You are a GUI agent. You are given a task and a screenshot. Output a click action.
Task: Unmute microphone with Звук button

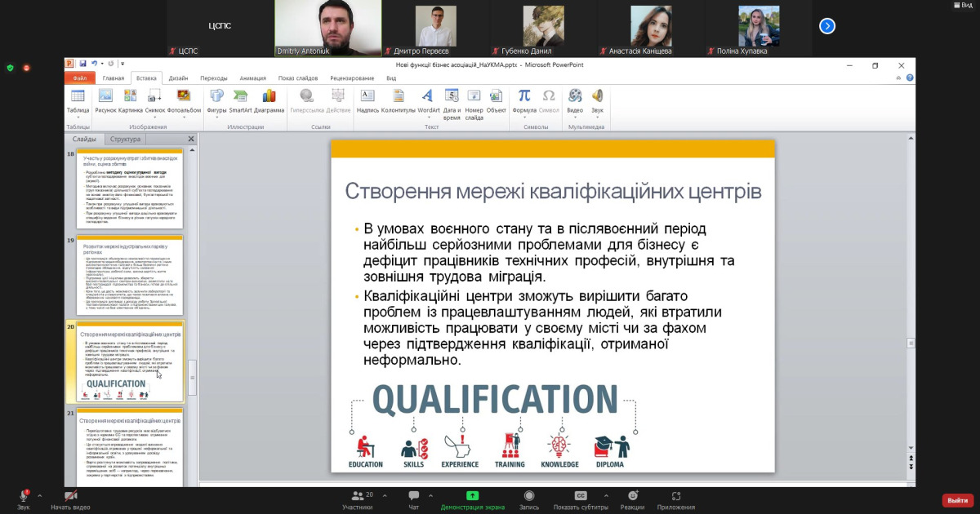click(23, 498)
